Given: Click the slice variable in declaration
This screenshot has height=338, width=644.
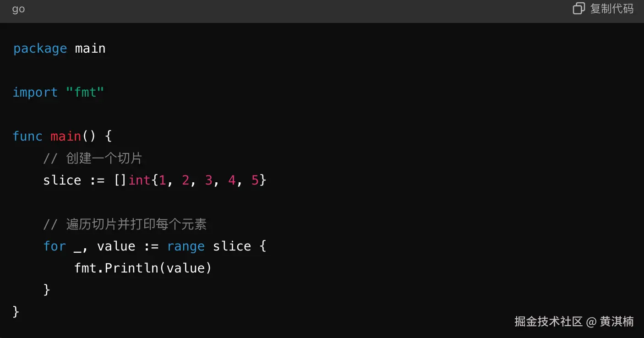Looking at the screenshot, I should (x=62, y=180).
